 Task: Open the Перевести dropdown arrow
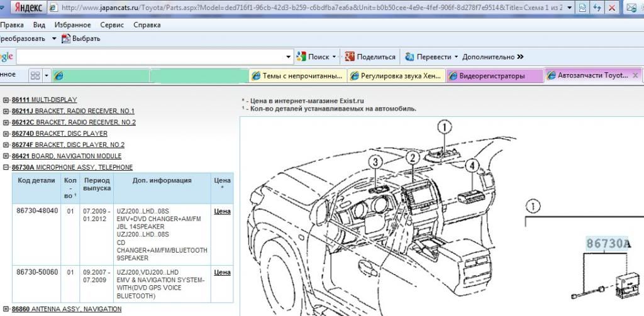coord(456,57)
